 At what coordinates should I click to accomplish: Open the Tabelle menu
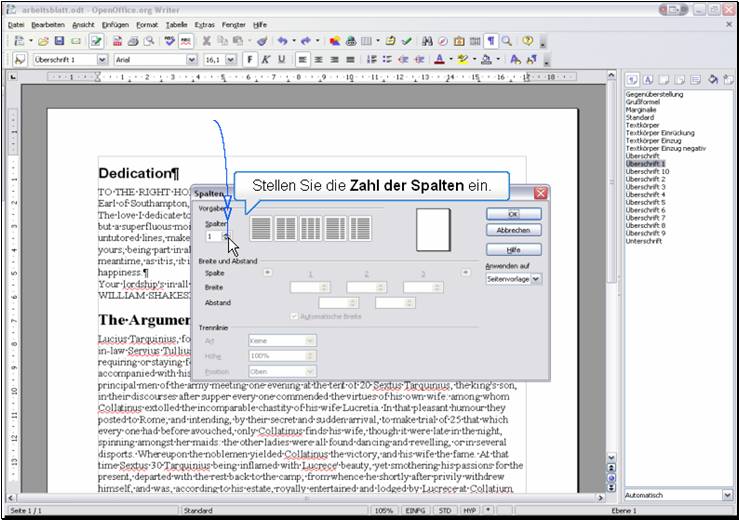[x=176, y=23]
